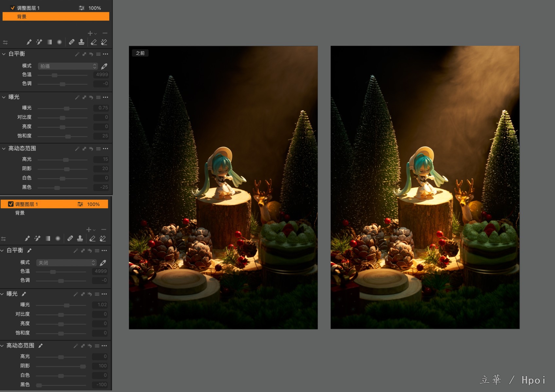Pick the heal bandage tool under highlighted 背景 layer
The width and height of the screenshot is (555, 392).
pos(72,42)
